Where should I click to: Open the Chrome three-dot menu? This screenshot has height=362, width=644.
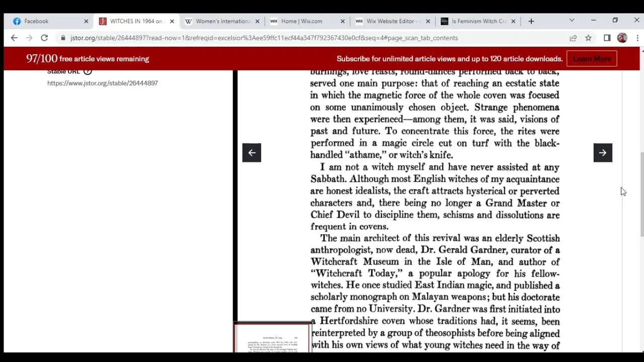637,38
